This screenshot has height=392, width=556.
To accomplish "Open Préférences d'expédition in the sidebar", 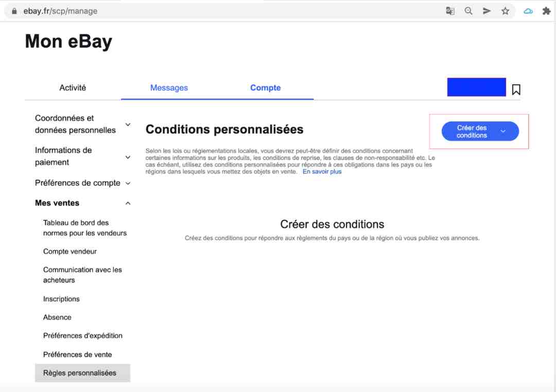I will [x=82, y=335].
